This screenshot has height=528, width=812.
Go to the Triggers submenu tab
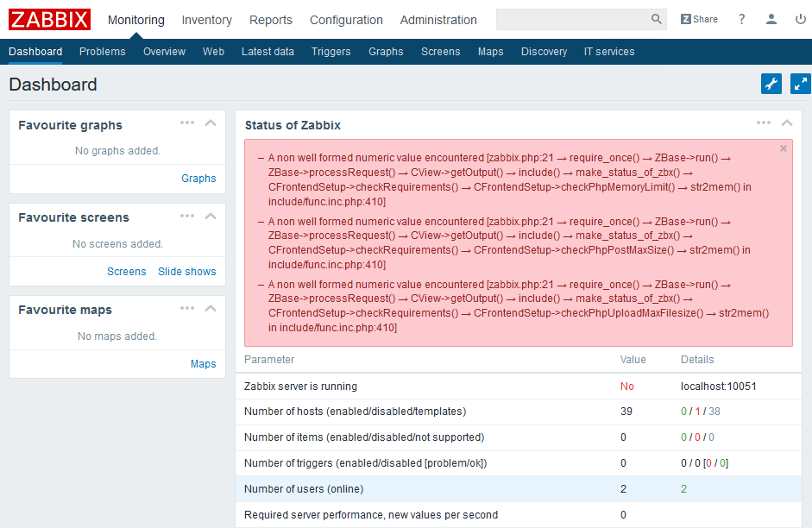[330, 52]
